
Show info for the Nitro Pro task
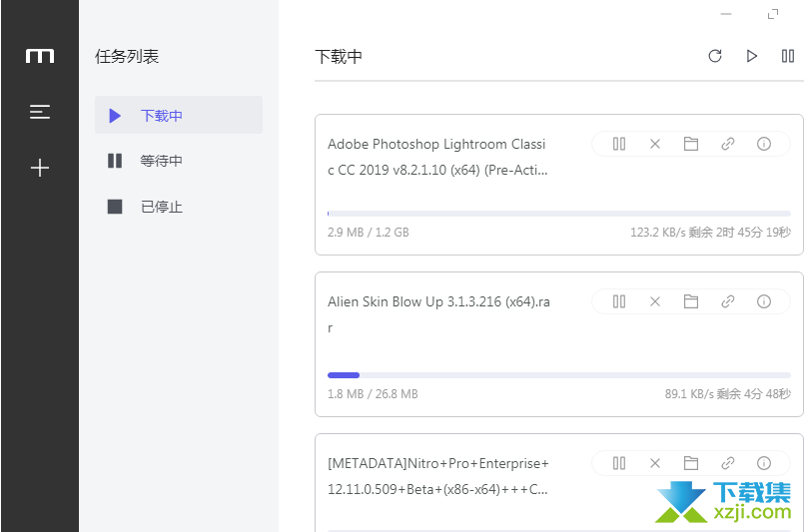click(764, 463)
